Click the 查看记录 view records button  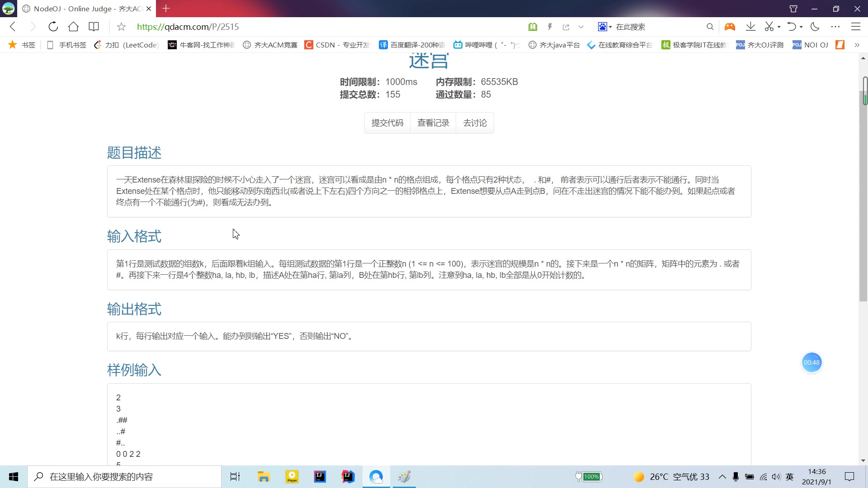tap(433, 123)
